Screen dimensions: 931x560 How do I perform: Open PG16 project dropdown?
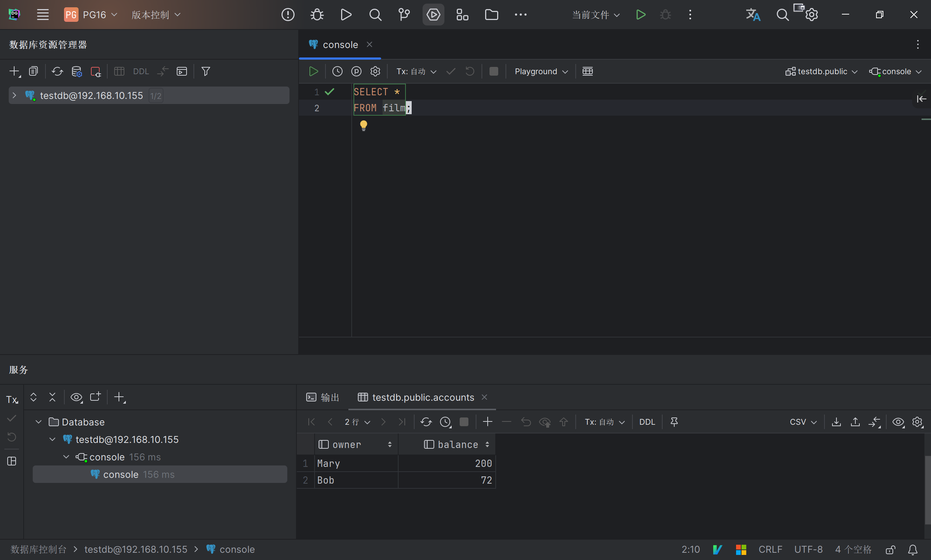click(91, 15)
